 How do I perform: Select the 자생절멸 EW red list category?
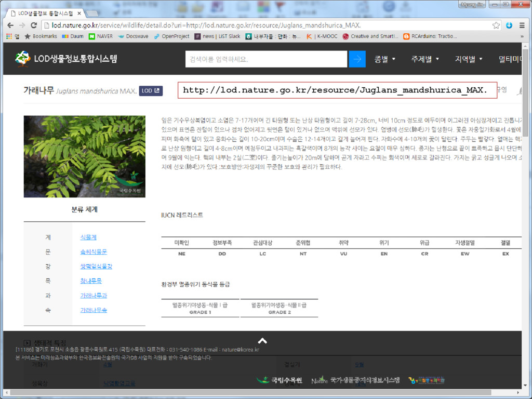tap(465, 248)
